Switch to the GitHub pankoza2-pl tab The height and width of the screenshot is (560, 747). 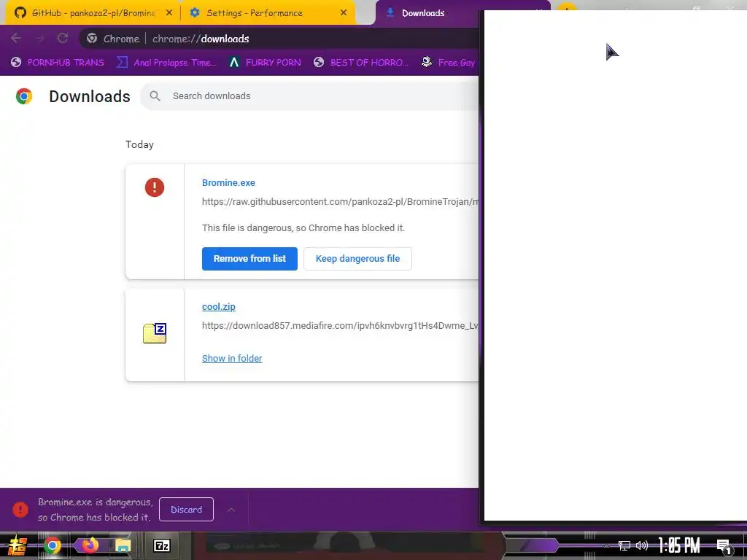tap(93, 13)
